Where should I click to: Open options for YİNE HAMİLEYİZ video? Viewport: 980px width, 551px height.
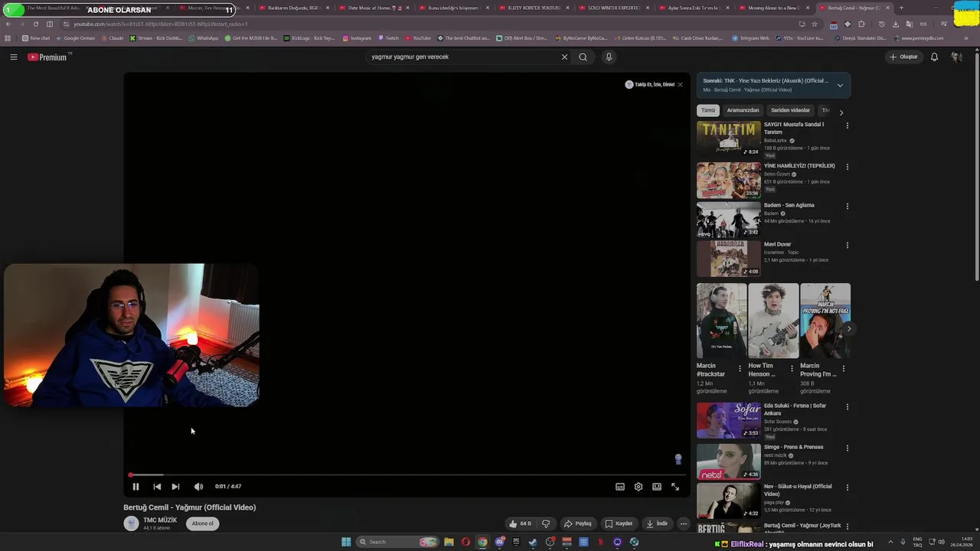[847, 167]
